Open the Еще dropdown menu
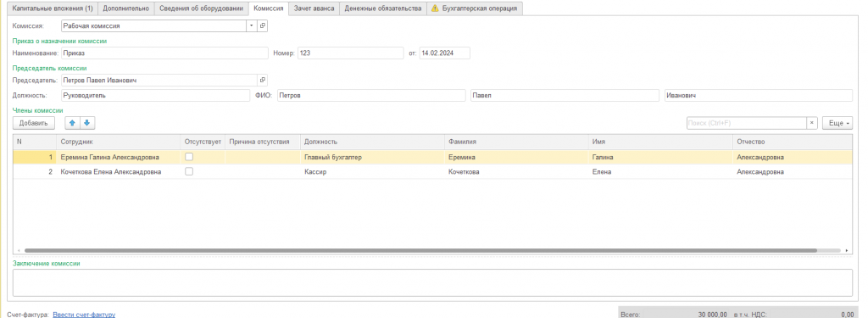The width and height of the screenshot is (868, 318). (x=837, y=123)
